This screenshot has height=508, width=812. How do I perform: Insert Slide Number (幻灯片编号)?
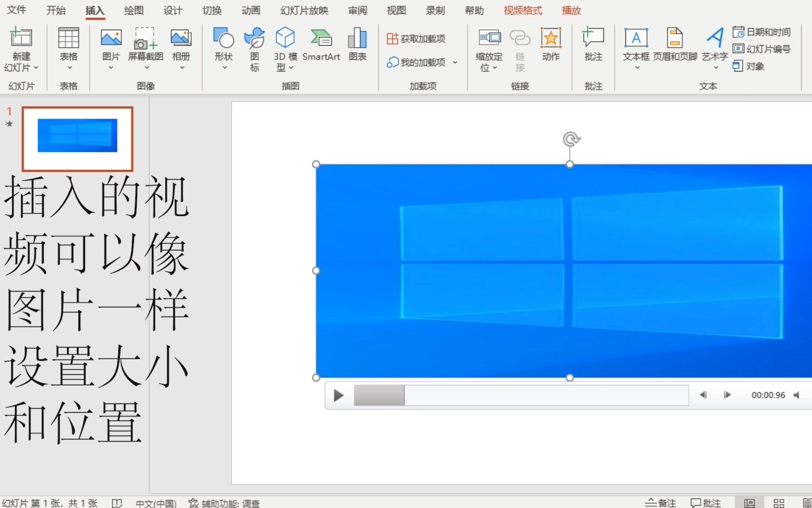(762, 49)
